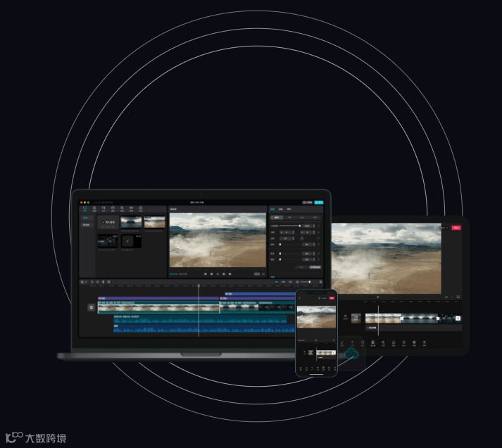Viewport: 502px width, 448px height.
Task: Jump to end with last laptop playback button
Action: [x=230, y=274]
